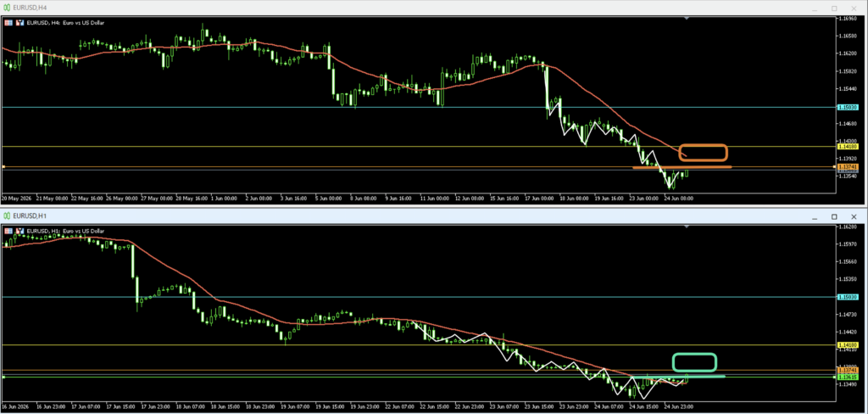Maximize the EURUSD,H1 chart window
This screenshot has height=414, width=868.
click(x=834, y=216)
